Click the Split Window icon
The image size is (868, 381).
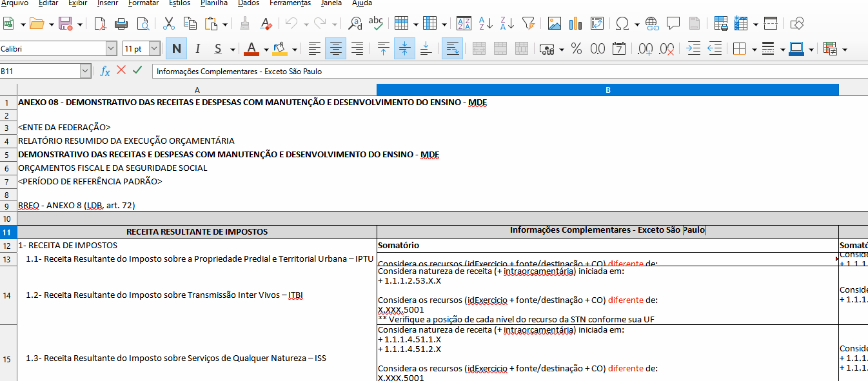coord(771,24)
